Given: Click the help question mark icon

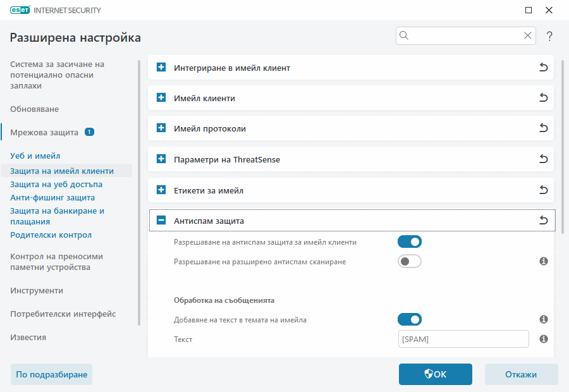Looking at the screenshot, I should tap(549, 36).
